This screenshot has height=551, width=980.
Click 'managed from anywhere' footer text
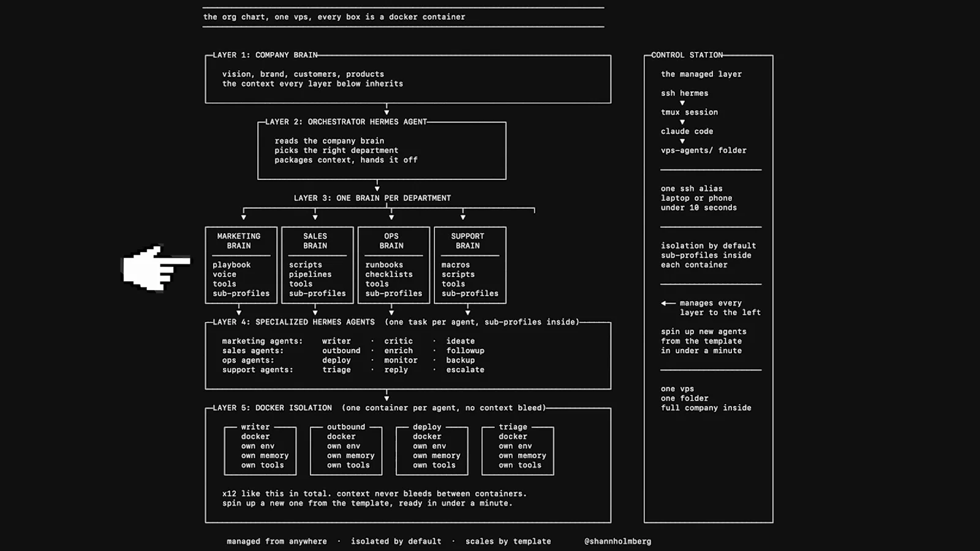[x=277, y=541]
